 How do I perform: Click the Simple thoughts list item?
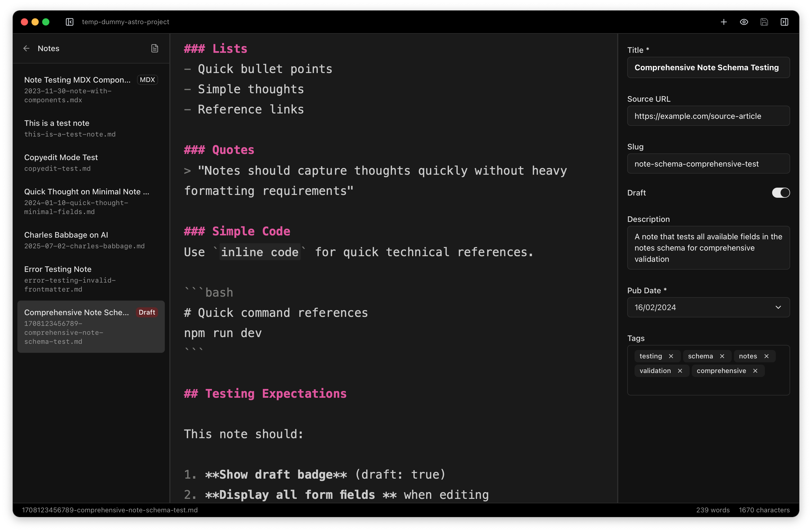tap(244, 89)
